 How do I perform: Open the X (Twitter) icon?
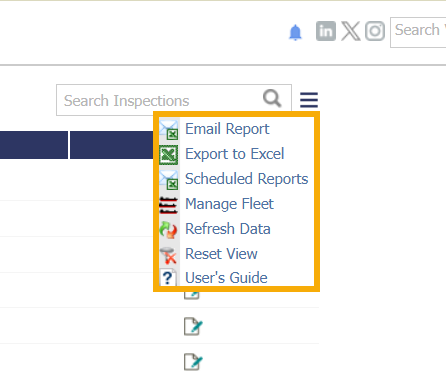click(350, 31)
